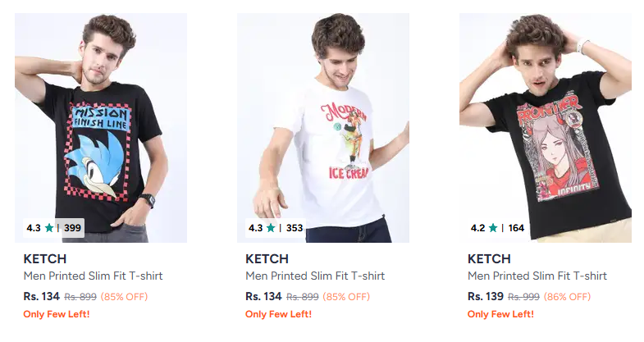Click the Rs. 139 price
This screenshot has width=644, height=342.
pos(485,296)
